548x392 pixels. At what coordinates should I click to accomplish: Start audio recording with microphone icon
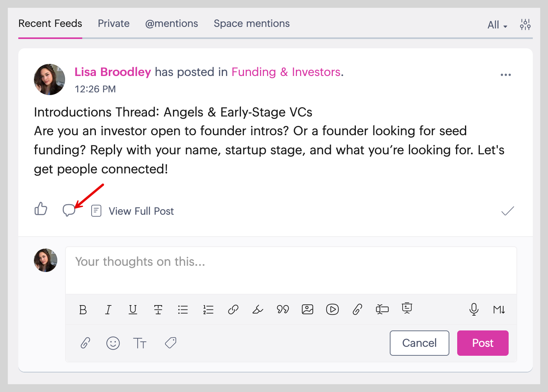(x=474, y=310)
